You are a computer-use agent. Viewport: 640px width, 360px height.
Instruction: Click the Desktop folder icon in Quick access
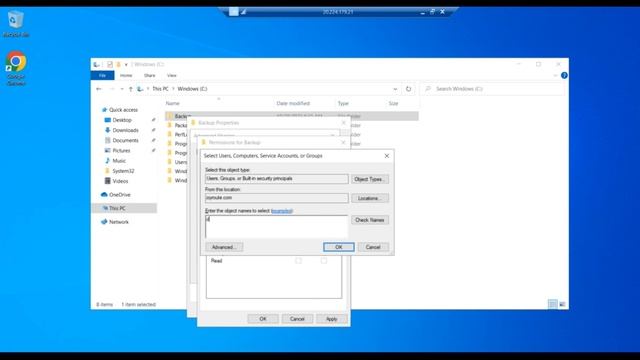click(x=108, y=120)
